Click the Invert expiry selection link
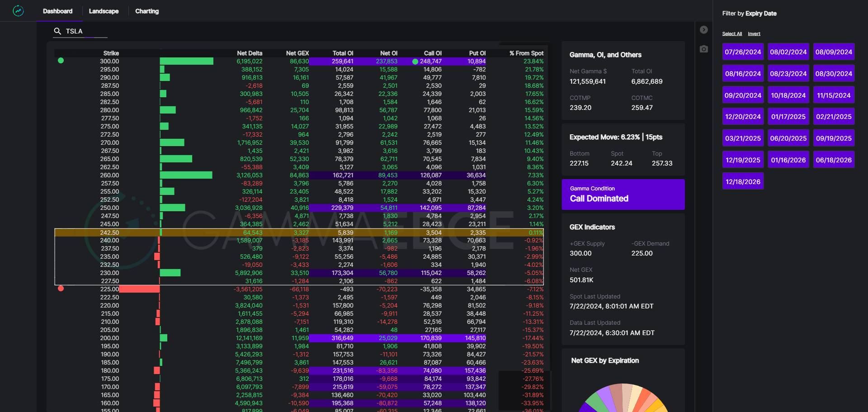 point(754,34)
